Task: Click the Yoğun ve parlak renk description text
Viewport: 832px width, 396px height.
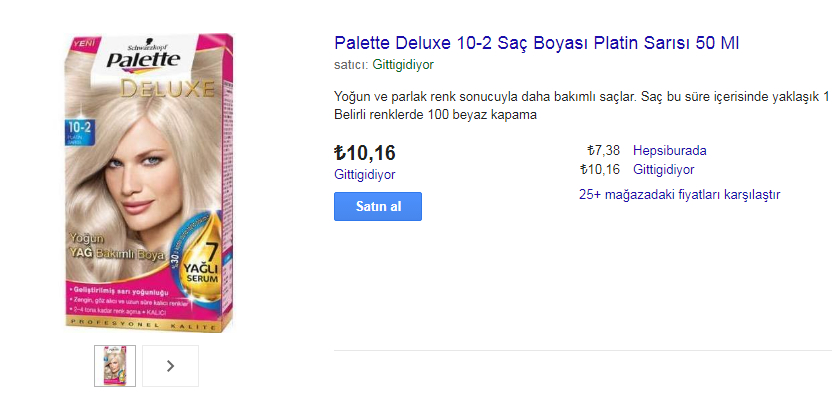Action: click(583, 98)
